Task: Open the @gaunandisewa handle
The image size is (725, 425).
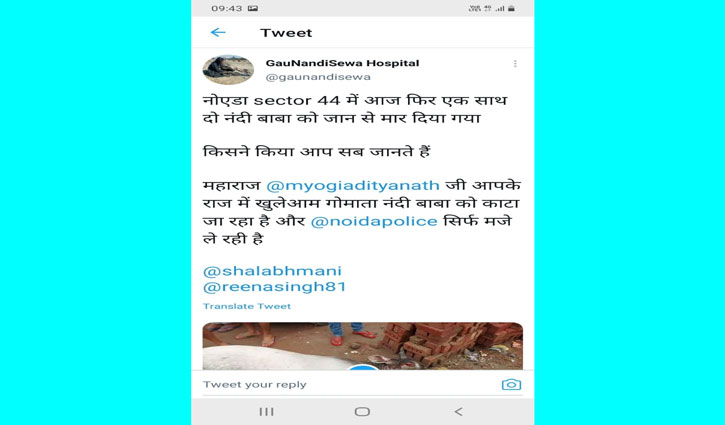Action: click(318, 77)
